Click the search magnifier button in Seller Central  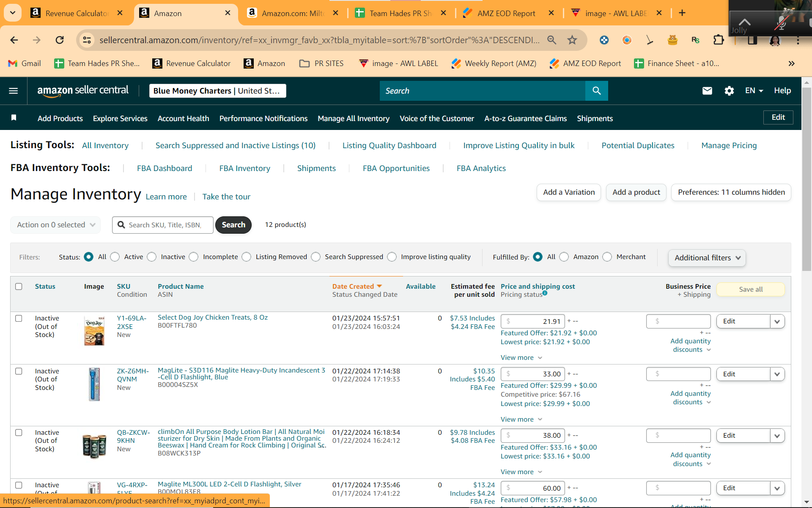point(596,91)
